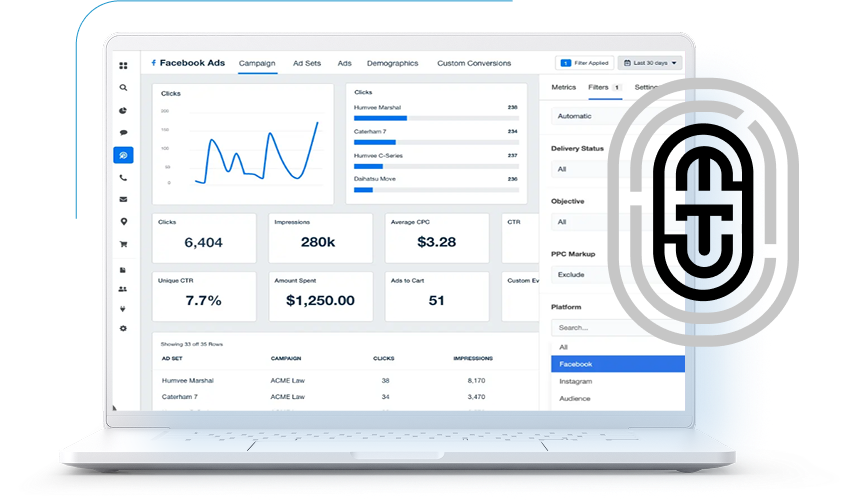862x500 pixels.
Task: Click the calendar icon in date selector
Action: tap(627, 63)
